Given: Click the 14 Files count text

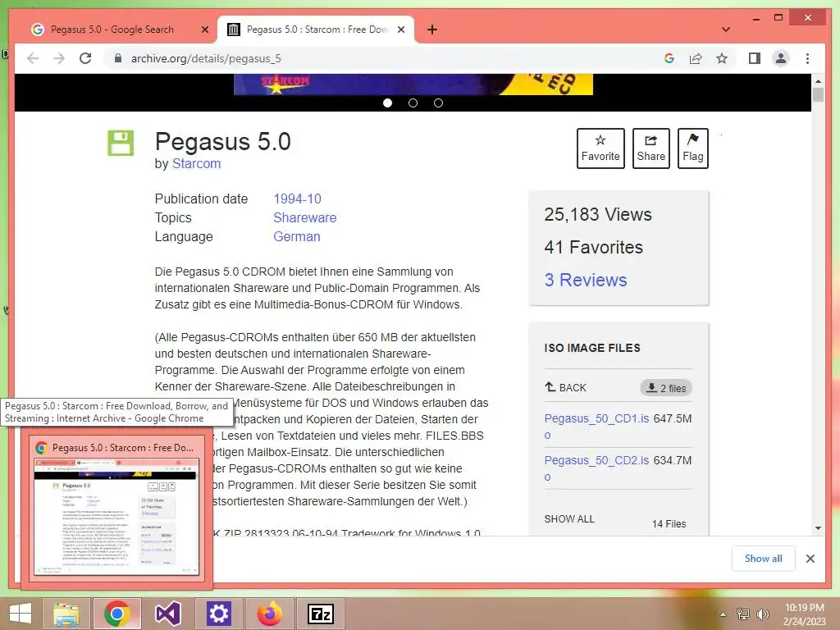Looking at the screenshot, I should (669, 524).
